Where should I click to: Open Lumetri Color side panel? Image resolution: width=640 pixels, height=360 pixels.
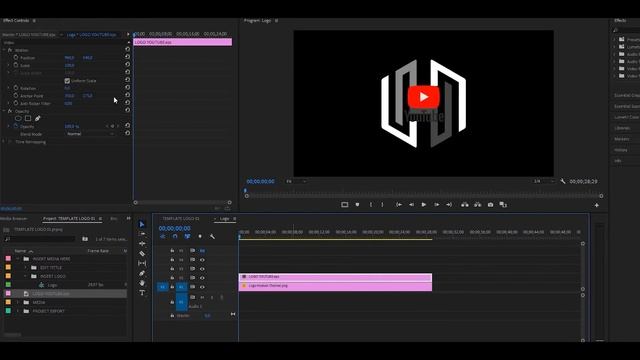point(627,117)
